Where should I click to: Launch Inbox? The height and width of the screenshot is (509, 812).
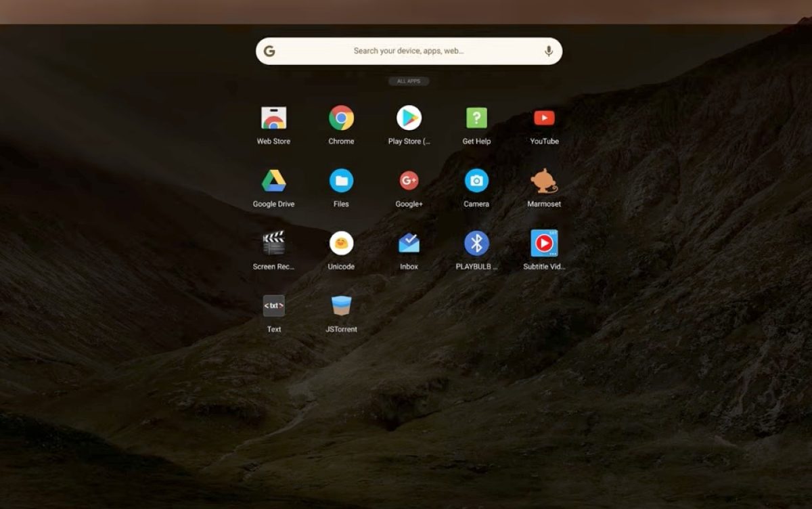tap(408, 244)
